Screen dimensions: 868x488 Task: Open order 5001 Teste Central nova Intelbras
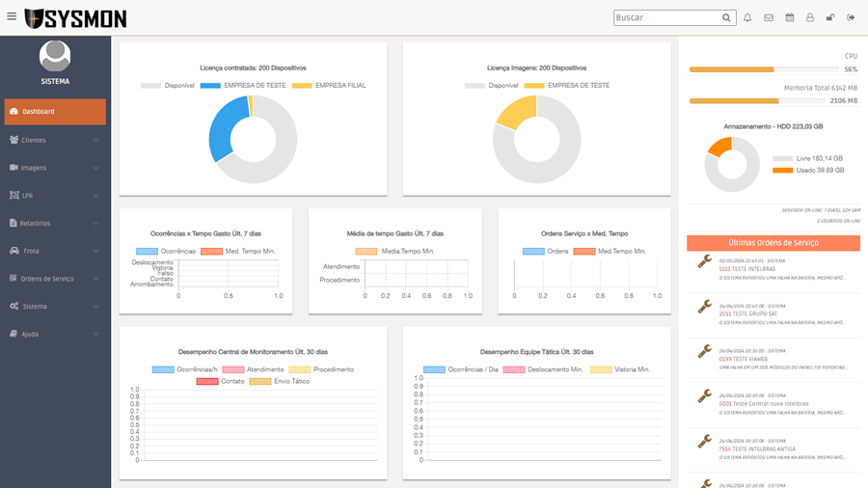763,404
